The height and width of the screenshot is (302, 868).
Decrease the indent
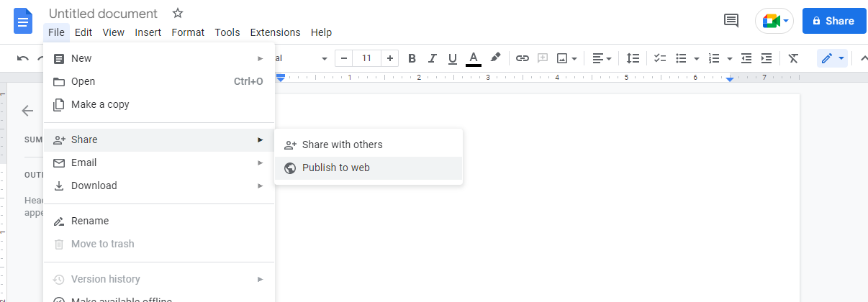pyautogui.click(x=746, y=58)
